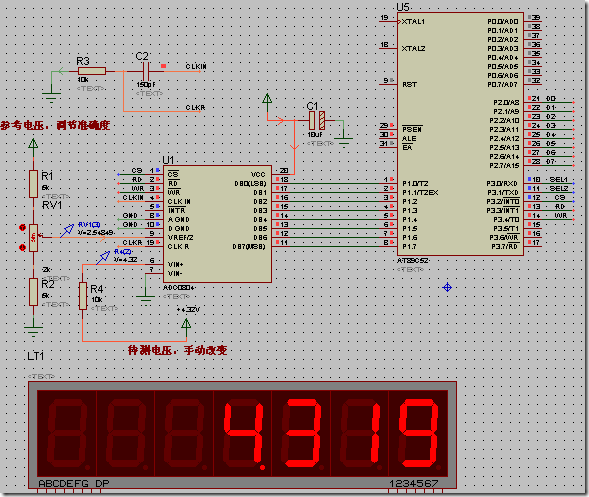
Task: Click the RV1 potentiometer body
Action: 33,237
